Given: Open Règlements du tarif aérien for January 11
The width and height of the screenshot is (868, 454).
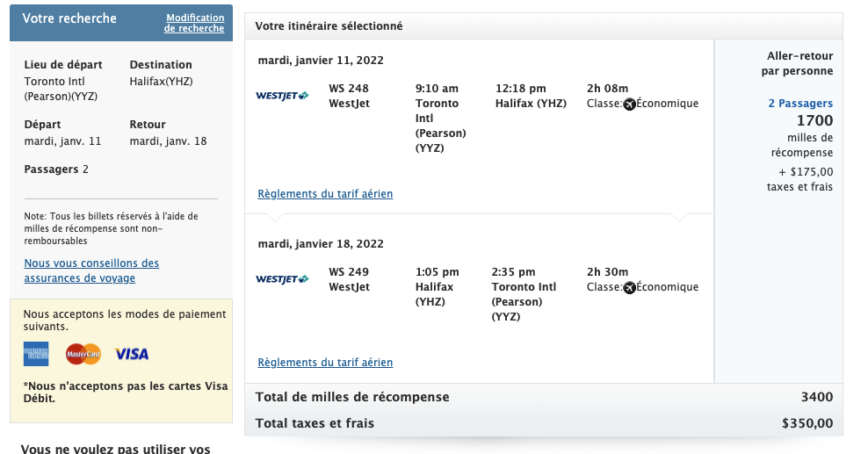Looking at the screenshot, I should tap(325, 194).
